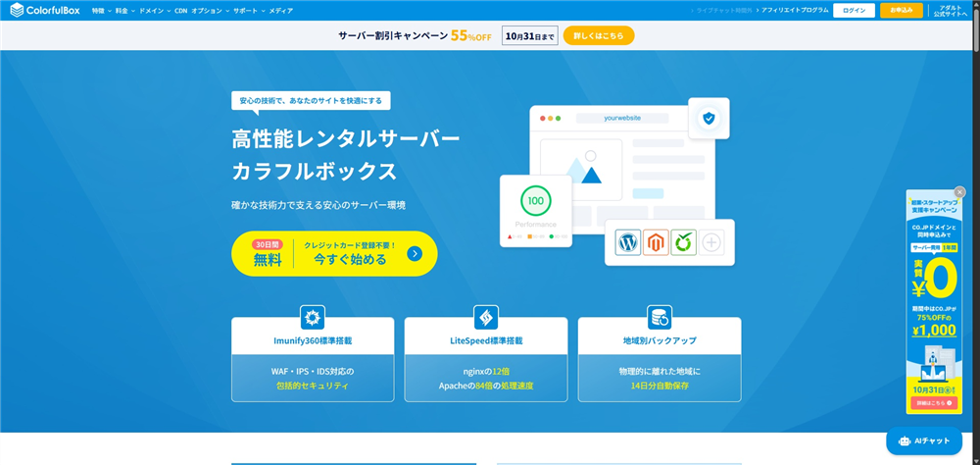The image size is (980, 465).
Task: Open アフィリエイトプログラム link
Action: 795,11
